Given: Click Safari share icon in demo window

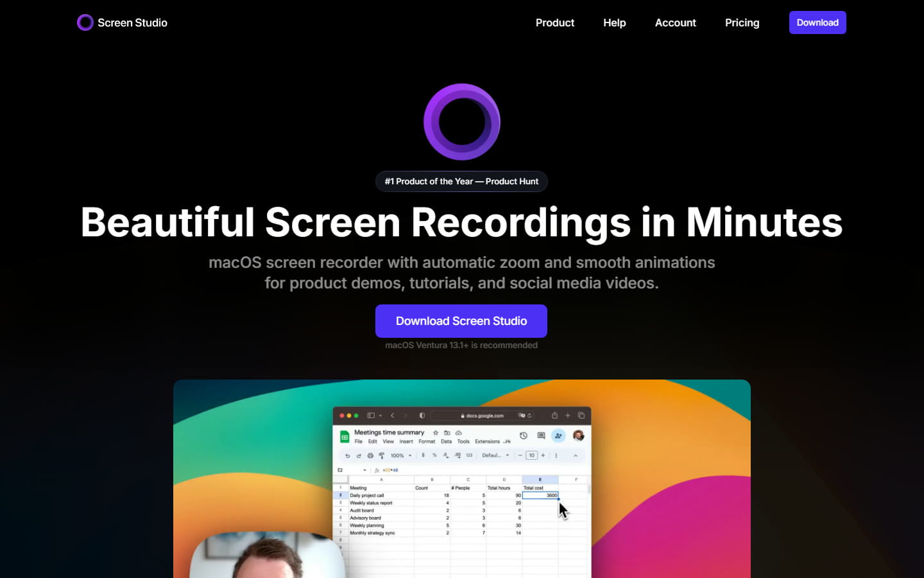Looking at the screenshot, I should pyautogui.click(x=554, y=416).
